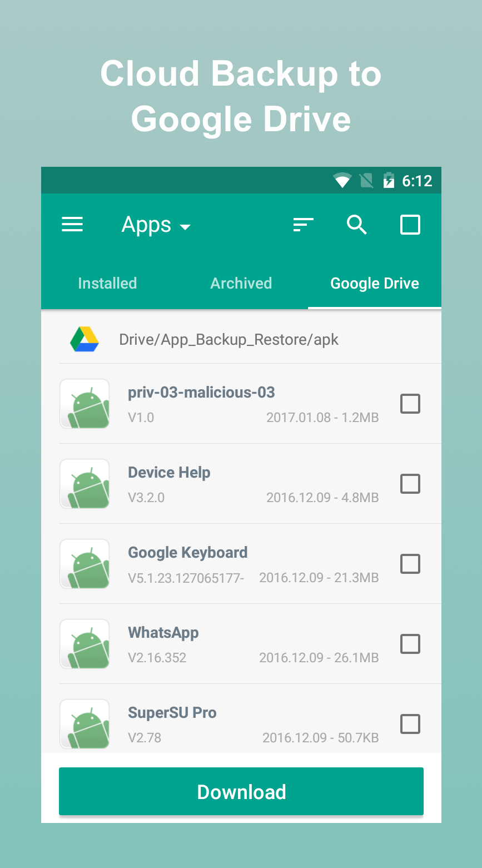Tap the Google Keyboard app icon

[x=85, y=564]
